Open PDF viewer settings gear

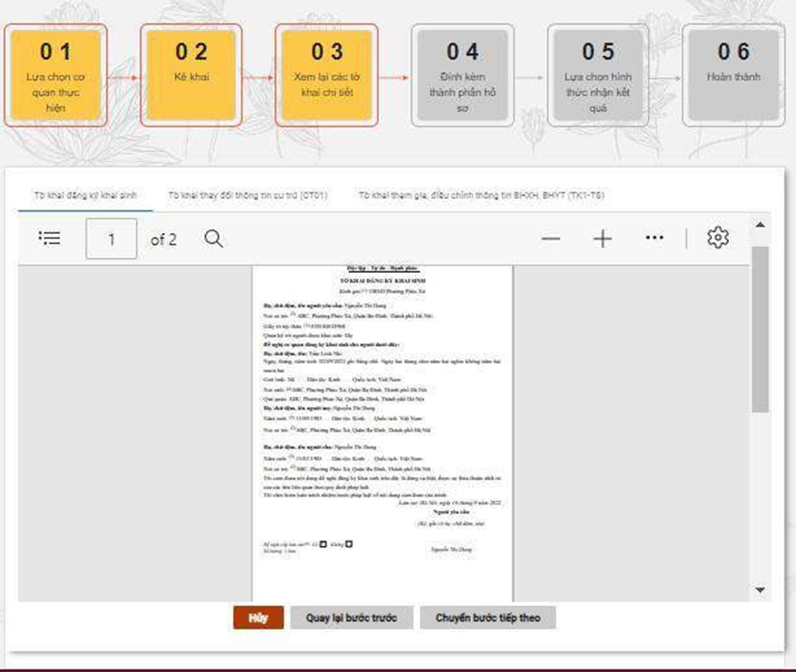[717, 238]
